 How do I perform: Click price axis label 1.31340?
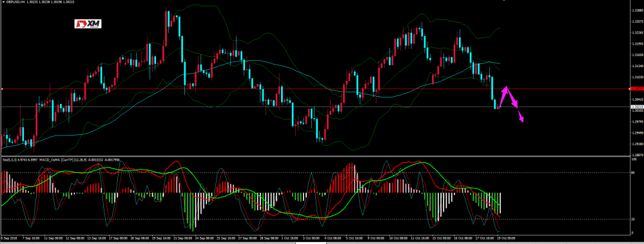(638, 66)
